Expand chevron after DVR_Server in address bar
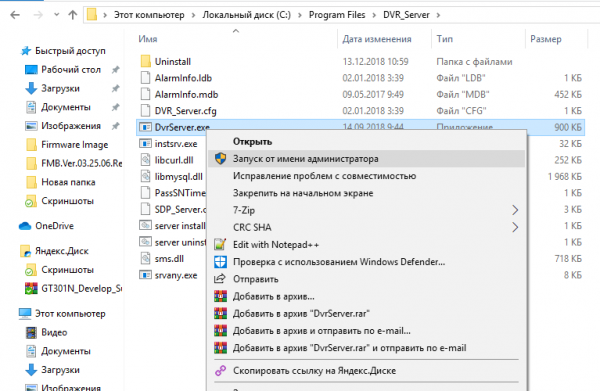 [x=438, y=15]
